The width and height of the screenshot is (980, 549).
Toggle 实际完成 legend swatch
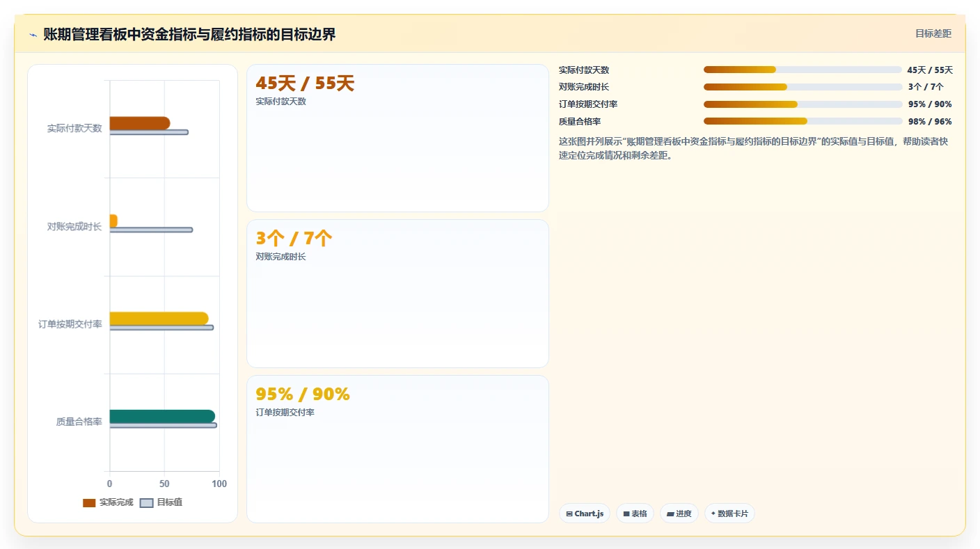[89, 503]
